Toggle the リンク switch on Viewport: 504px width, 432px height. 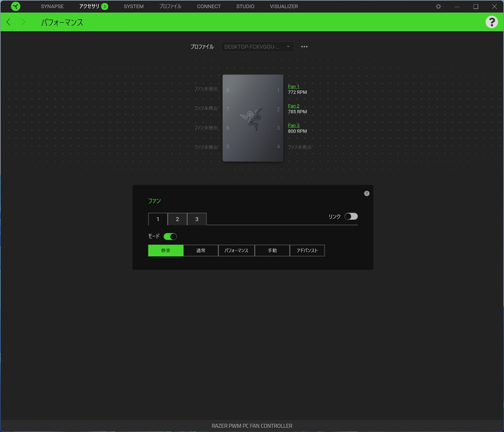(x=351, y=216)
